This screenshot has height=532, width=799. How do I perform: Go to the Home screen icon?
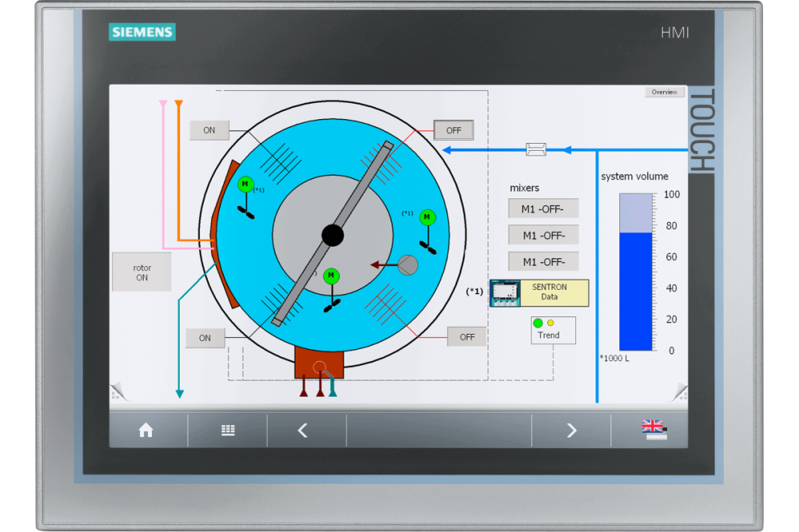pyautogui.click(x=145, y=431)
